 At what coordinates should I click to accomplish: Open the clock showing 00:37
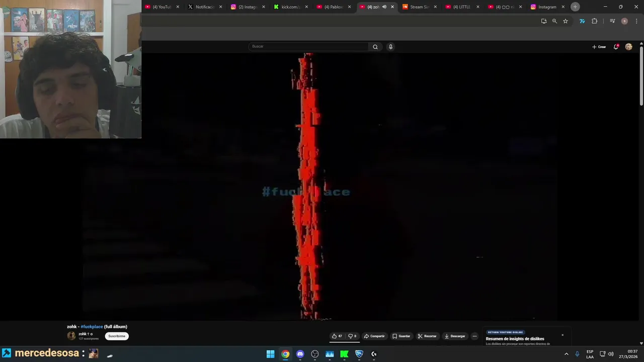pos(628,354)
